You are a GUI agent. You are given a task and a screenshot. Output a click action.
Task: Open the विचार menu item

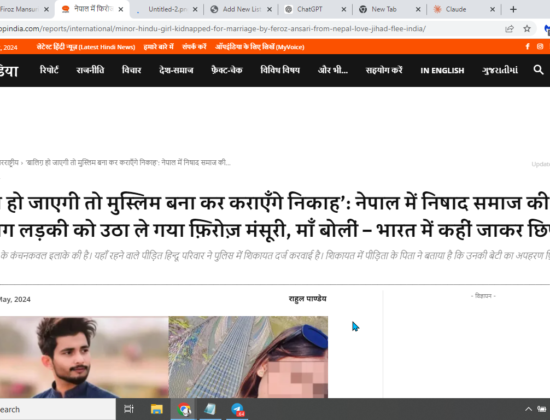pos(132,70)
